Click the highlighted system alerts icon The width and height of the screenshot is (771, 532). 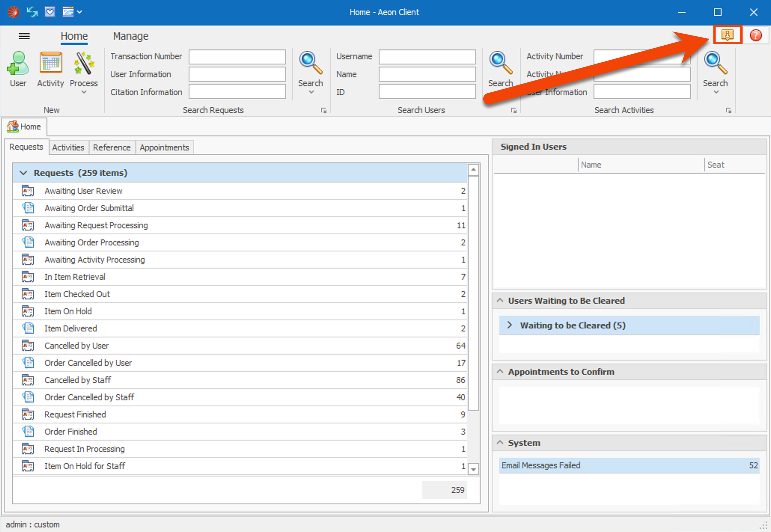(727, 35)
